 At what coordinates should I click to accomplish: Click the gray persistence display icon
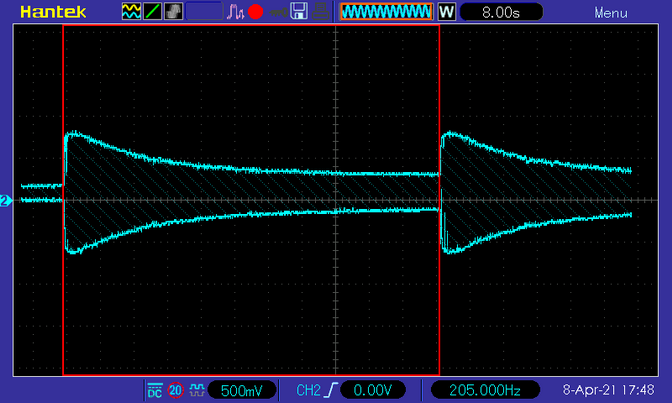point(174,11)
